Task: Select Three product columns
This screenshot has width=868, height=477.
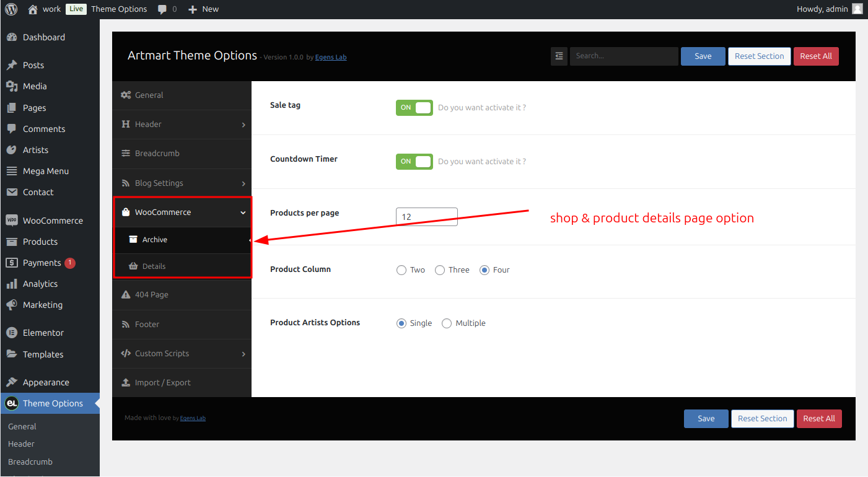Action: click(440, 270)
